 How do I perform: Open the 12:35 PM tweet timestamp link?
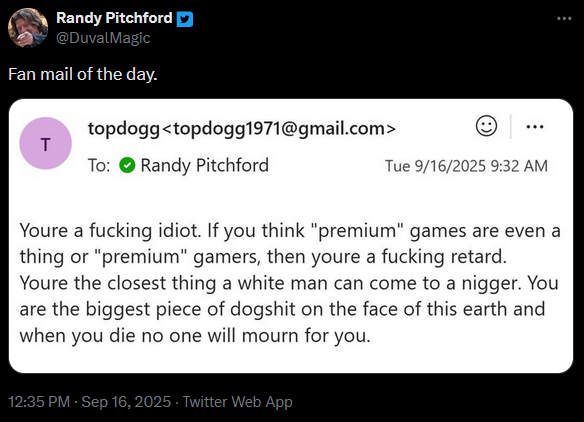(39, 402)
